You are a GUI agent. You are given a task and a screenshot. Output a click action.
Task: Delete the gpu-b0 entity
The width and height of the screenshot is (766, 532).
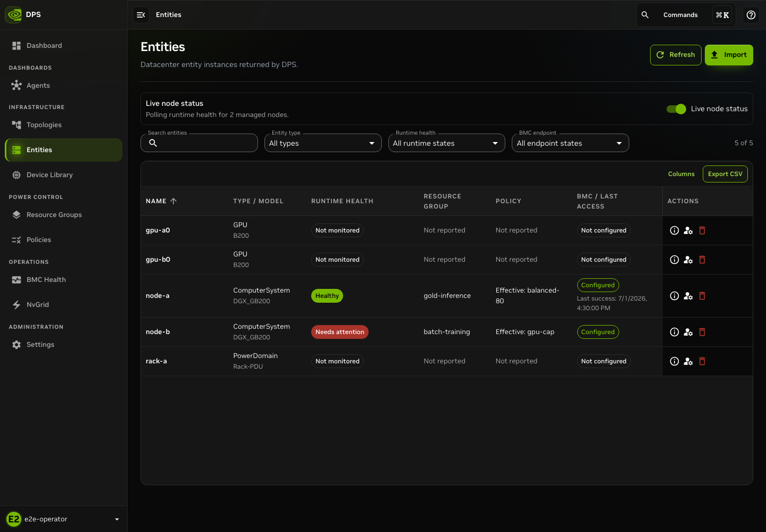[x=702, y=260]
